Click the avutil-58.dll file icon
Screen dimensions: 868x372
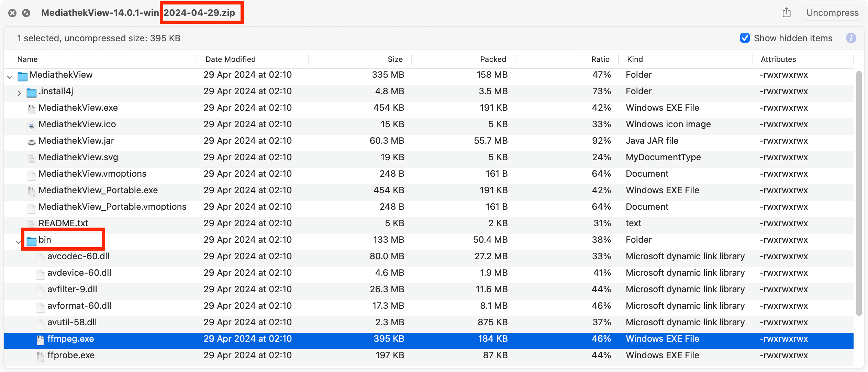click(x=41, y=323)
